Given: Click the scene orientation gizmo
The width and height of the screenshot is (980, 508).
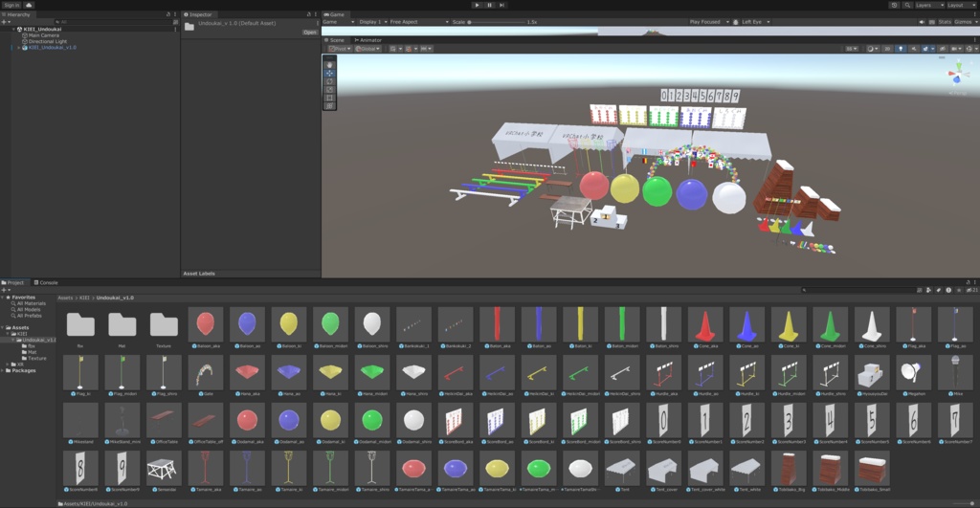Looking at the screenshot, I should [957, 76].
